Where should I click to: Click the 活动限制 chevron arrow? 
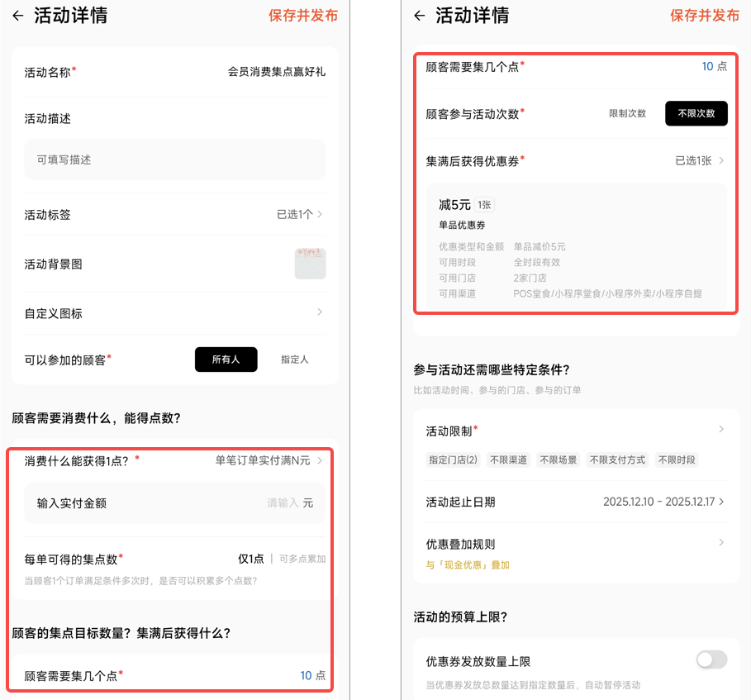(721, 430)
